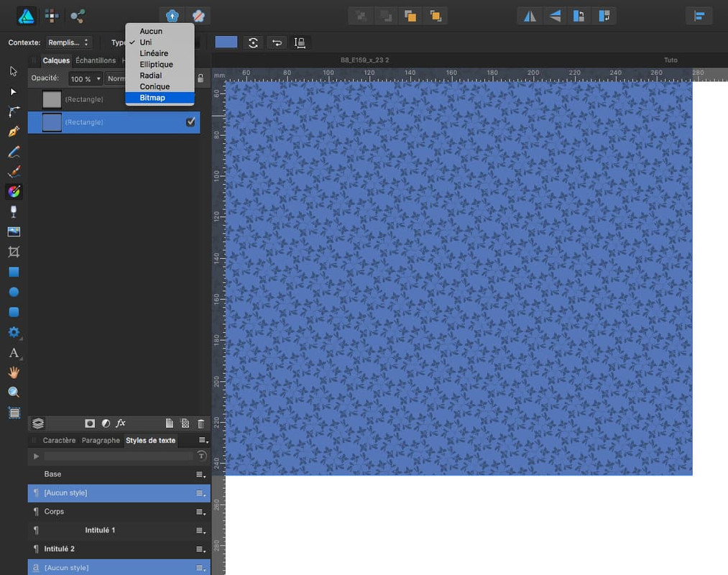Open text styles panel options menu
The width and height of the screenshot is (728, 575).
pos(203,440)
